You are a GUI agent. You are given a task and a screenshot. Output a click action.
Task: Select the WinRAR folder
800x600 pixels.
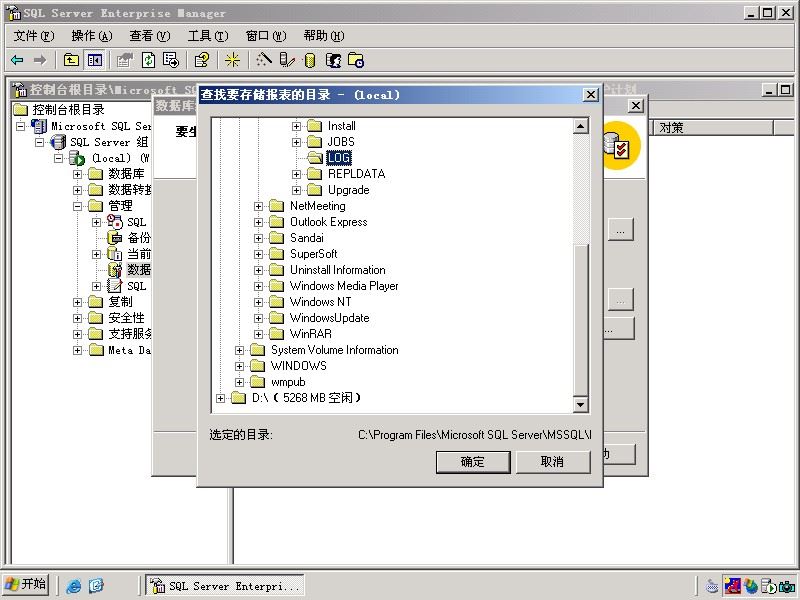point(311,334)
